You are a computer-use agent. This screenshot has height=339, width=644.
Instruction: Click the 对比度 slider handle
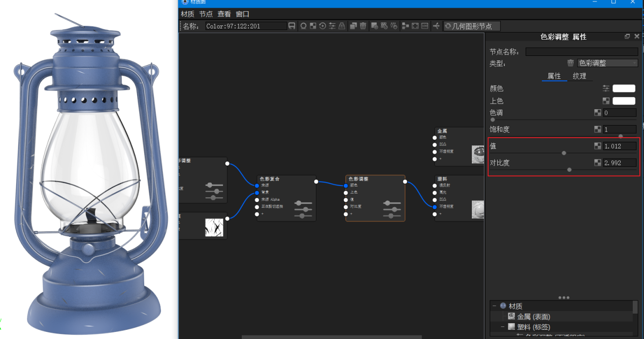pyautogui.click(x=569, y=170)
